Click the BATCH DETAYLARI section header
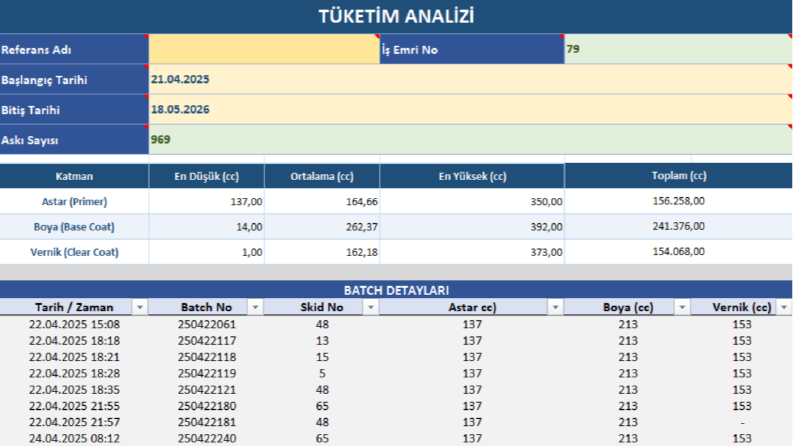Viewport: 793px width, 446px height. (396, 290)
